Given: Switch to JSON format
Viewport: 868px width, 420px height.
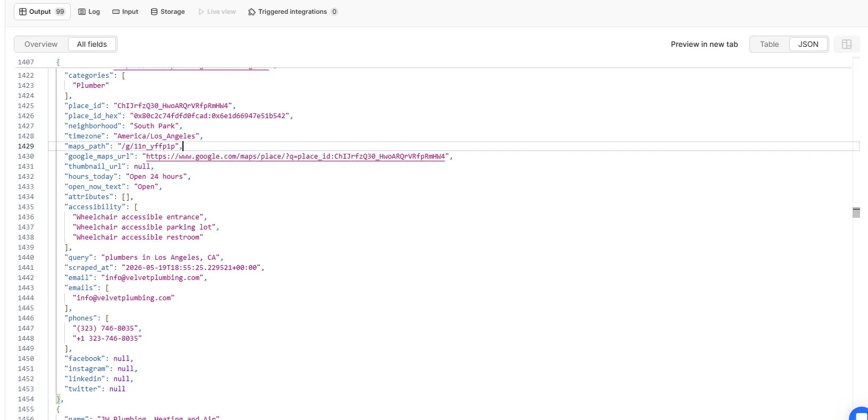Looking at the screenshot, I should tap(808, 44).
